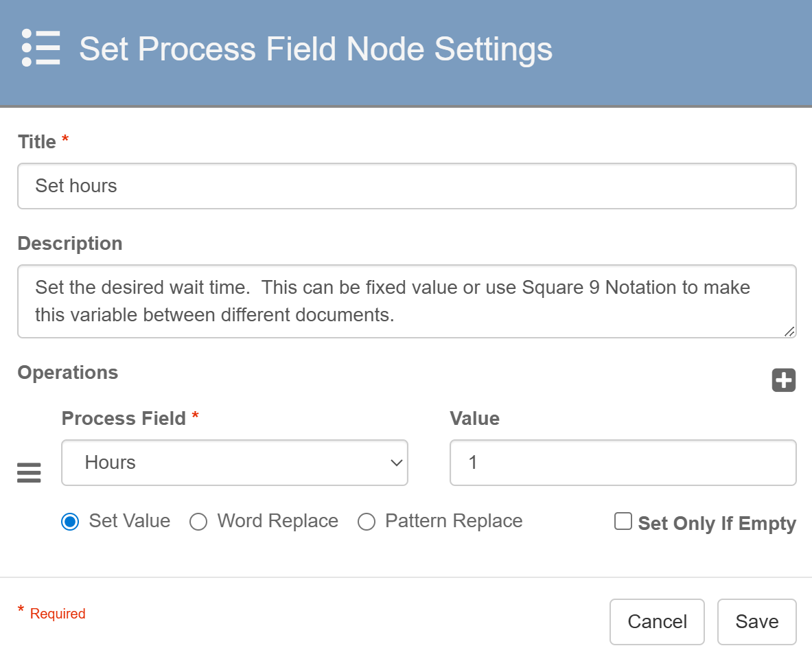Save the node settings
Image resolution: width=812 pixels, height=659 pixels.
756,622
